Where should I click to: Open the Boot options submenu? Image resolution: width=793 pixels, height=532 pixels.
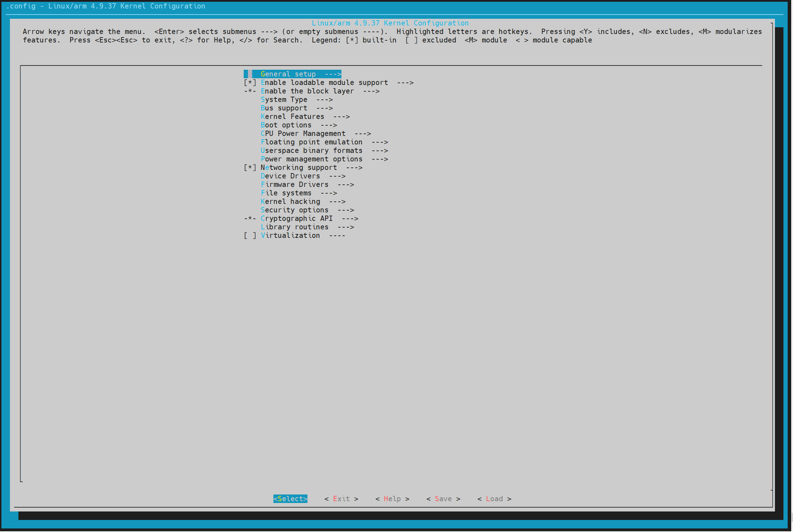[285, 125]
